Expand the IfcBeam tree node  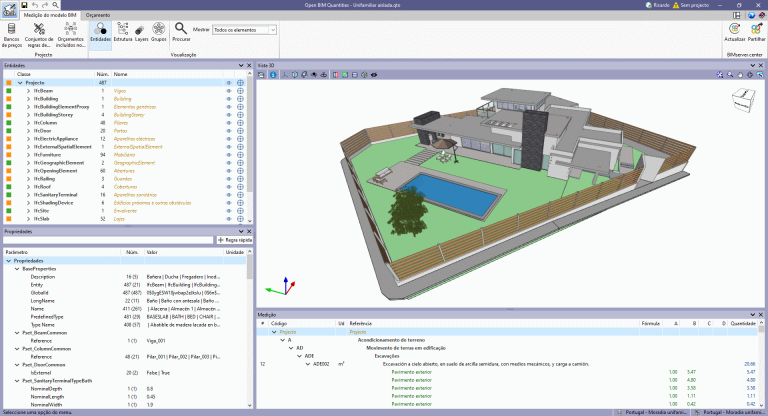tap(28, 91)
